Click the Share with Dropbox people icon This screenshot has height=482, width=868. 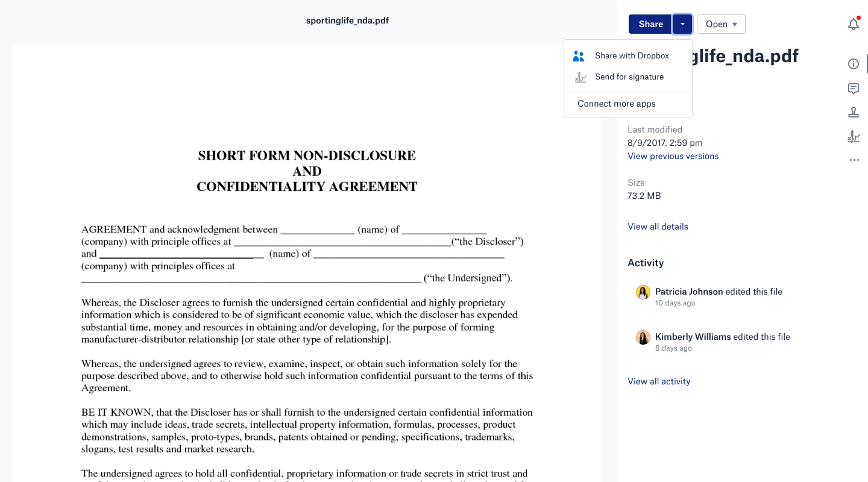(x=579, y=56)
